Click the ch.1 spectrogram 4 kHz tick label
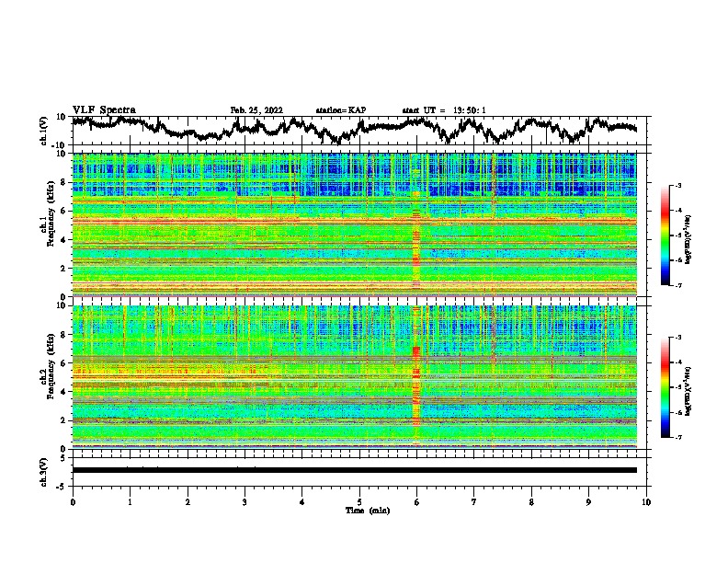This screenshot has width=728, height=563. pos(64,240)
